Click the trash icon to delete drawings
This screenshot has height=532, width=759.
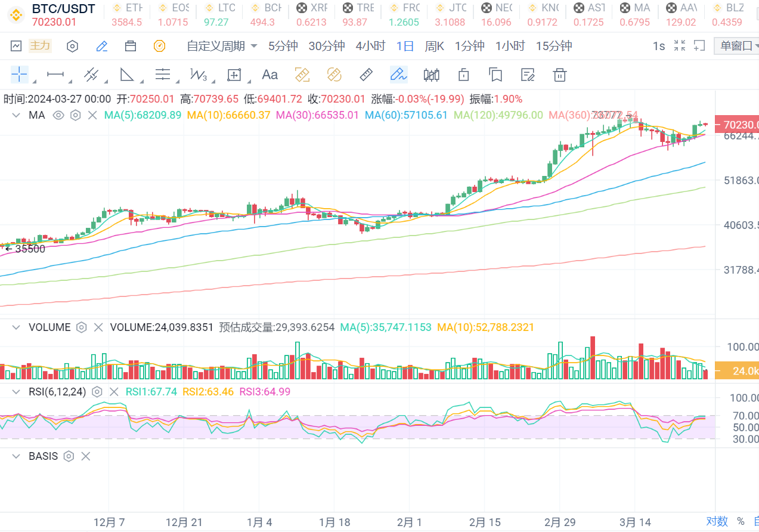pos(559,75)
